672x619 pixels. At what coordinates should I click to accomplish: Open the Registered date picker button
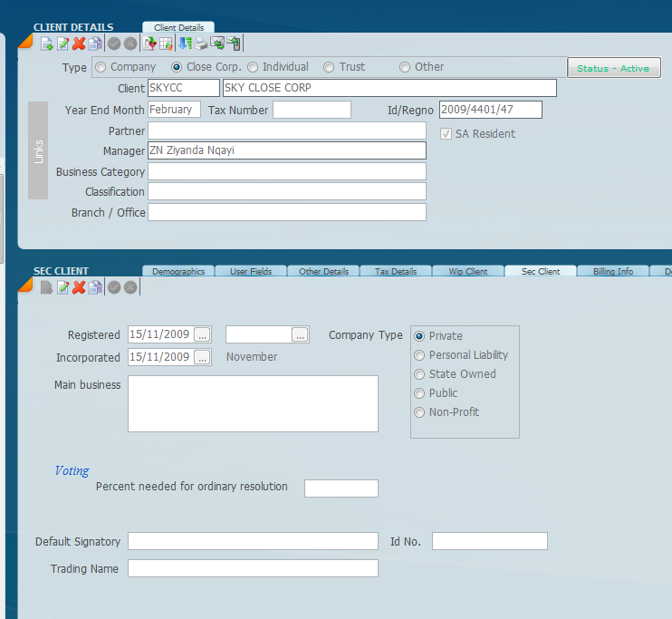[202, 335]
